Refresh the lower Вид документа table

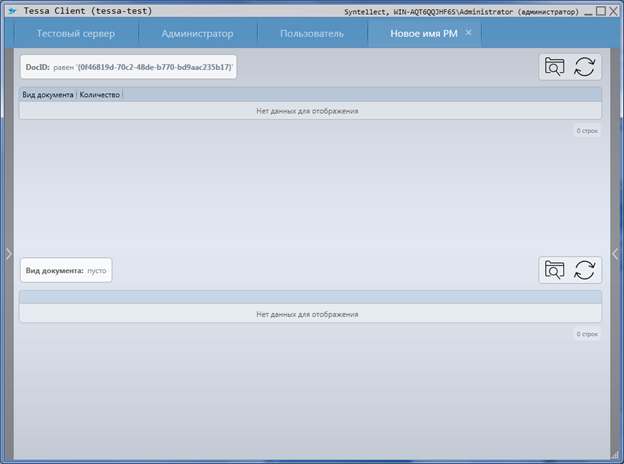585,270
